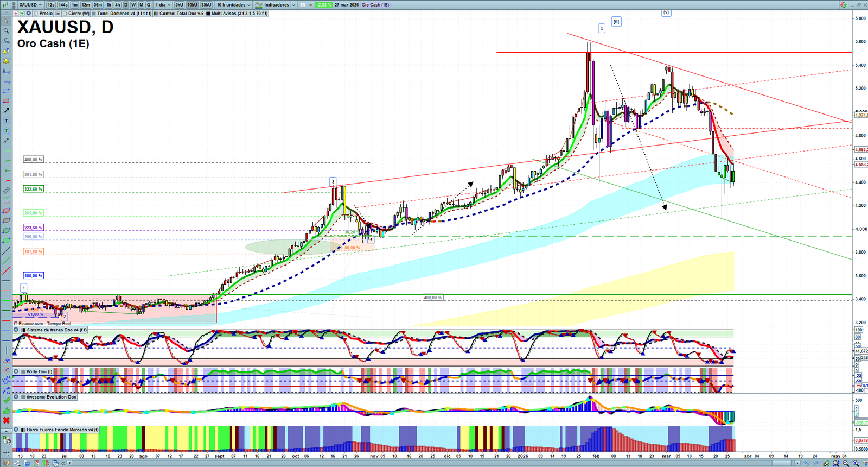Select the cursor pointer tool

[6, 21]
